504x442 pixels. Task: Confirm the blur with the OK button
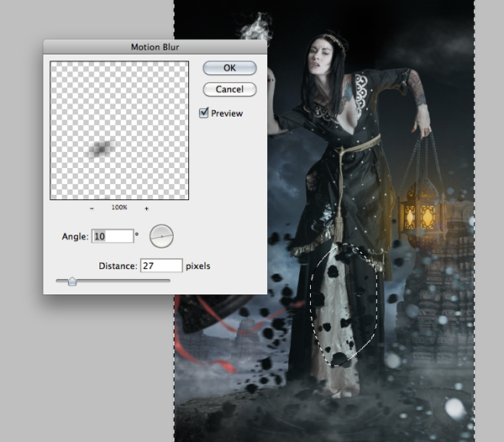(229, 68)
